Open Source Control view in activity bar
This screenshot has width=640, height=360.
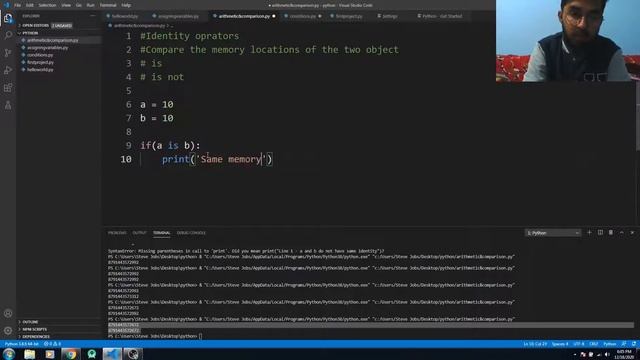pyautogui.click(x=8, y=53)
